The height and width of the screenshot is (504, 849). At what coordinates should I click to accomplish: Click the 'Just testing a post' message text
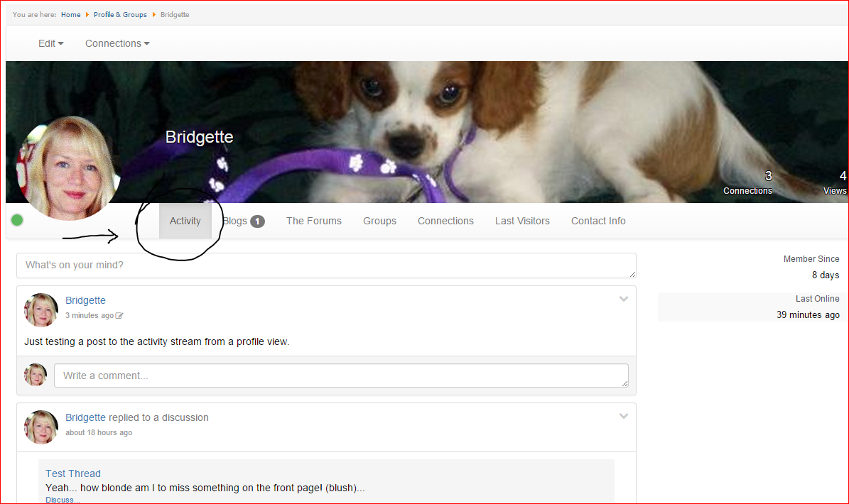[x=157, y=341]
